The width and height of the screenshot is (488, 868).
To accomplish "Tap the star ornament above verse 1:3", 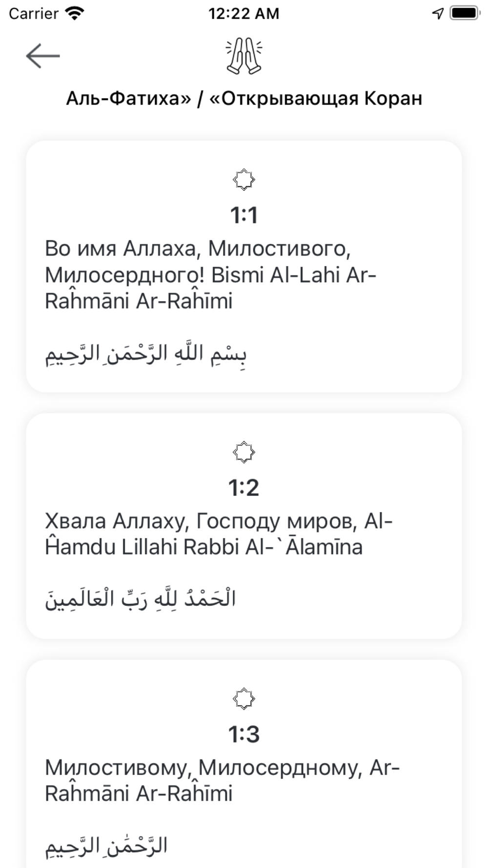I will tap(244, 699).
